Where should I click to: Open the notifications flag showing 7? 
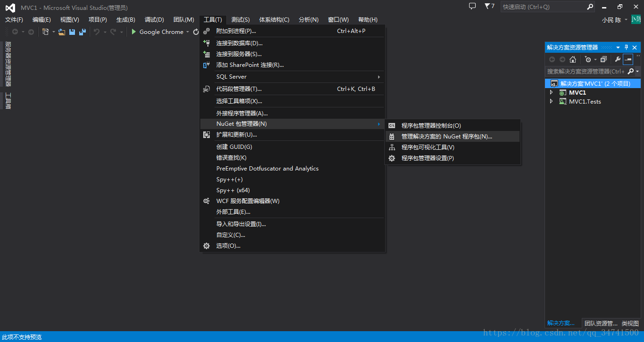(489, 7)
